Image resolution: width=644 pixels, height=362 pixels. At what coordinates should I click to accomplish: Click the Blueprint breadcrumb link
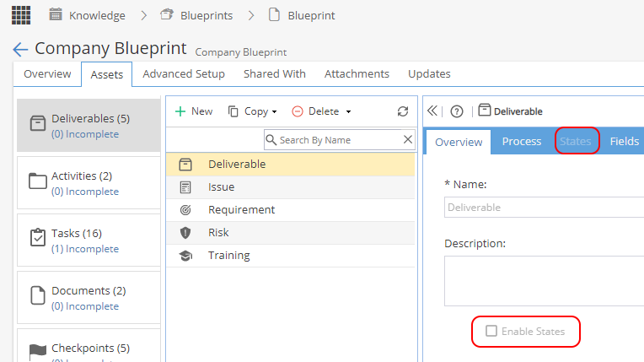(311, 16)
